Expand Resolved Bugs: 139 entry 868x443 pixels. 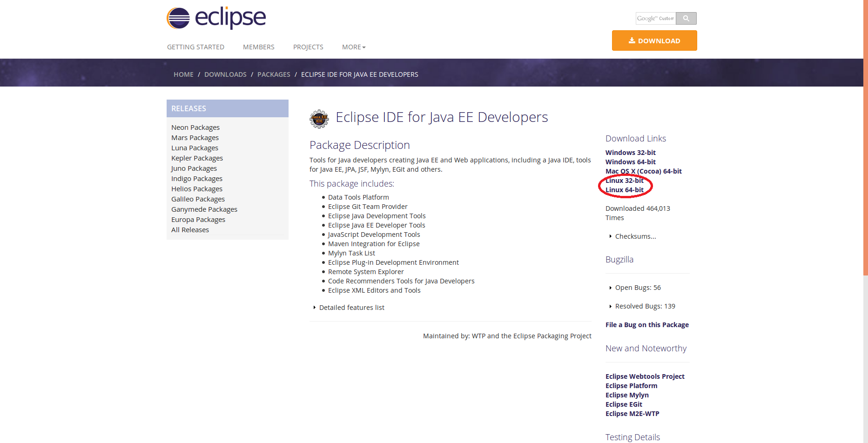click(642, 306)
